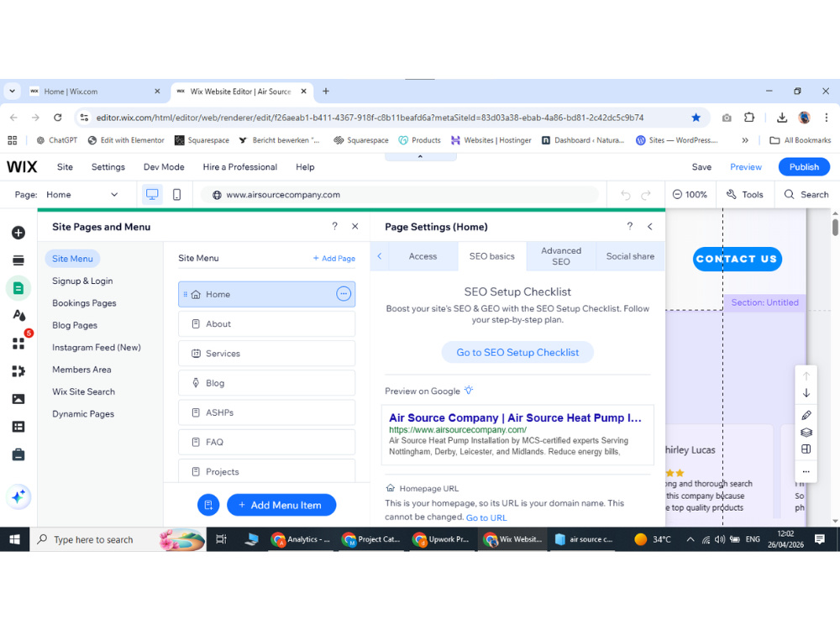This screenshot has height=630, width=840.
Task: Bookmark star icon in address bar
Action: pos(696,118)
